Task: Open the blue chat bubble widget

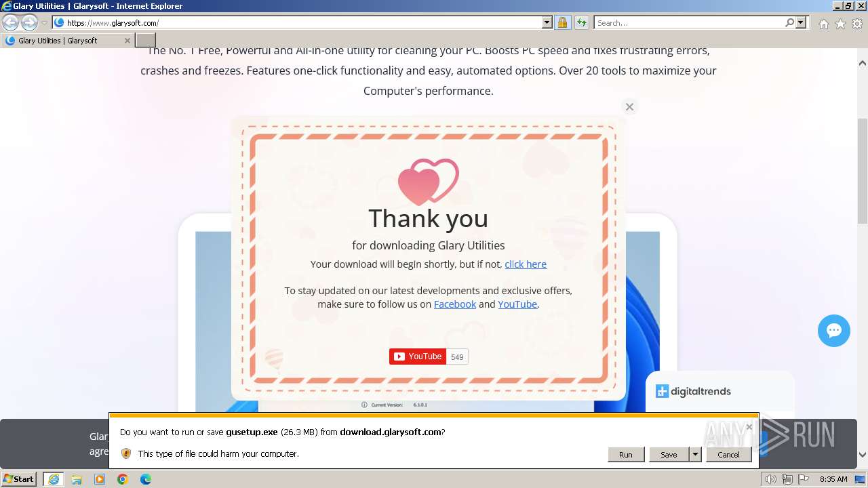Action: point(834,331)
